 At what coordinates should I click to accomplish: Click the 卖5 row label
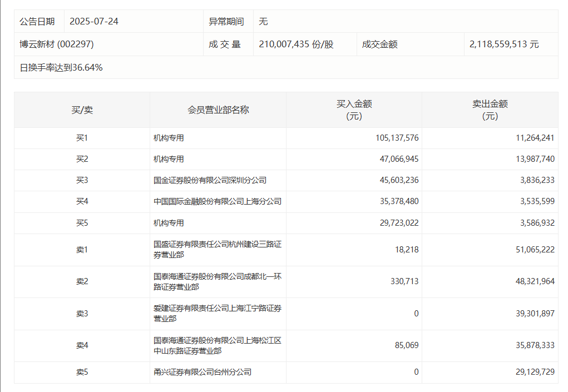[x=82, y=372]
